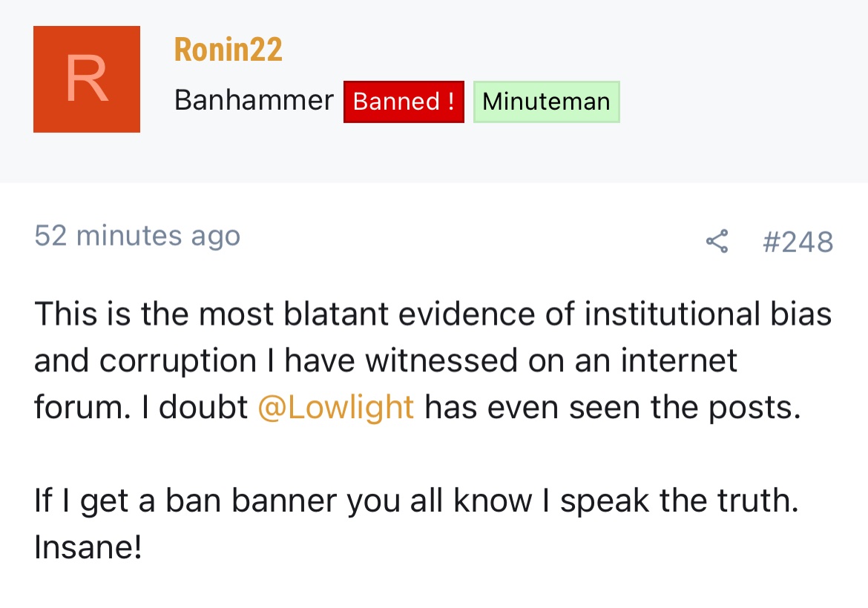Click the phrase "institutional bias" in the post

coord(708,314)
